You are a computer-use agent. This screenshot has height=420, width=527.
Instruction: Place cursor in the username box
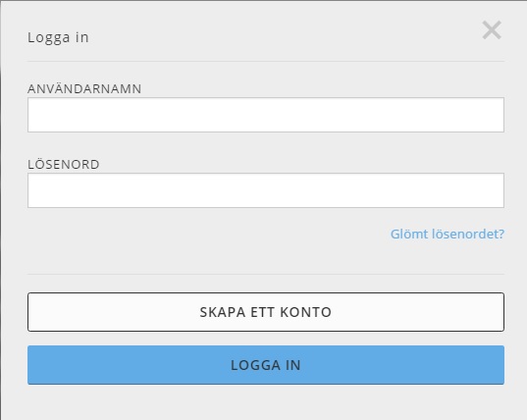click(266, 115)
